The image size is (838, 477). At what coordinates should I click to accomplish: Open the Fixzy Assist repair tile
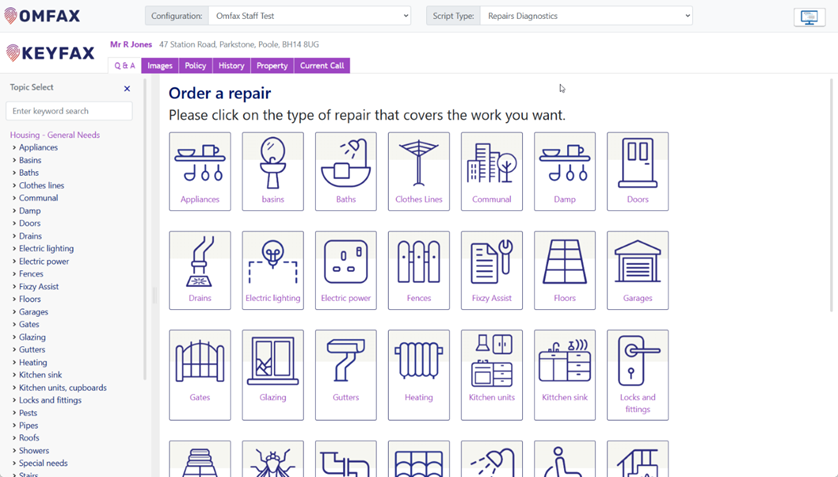[492, 270]
